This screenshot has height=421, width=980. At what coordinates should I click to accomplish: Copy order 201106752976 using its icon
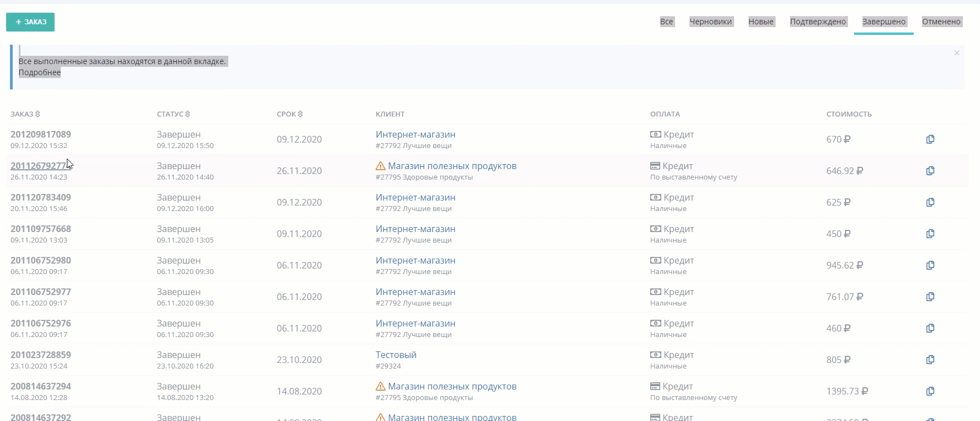(930, 328)
